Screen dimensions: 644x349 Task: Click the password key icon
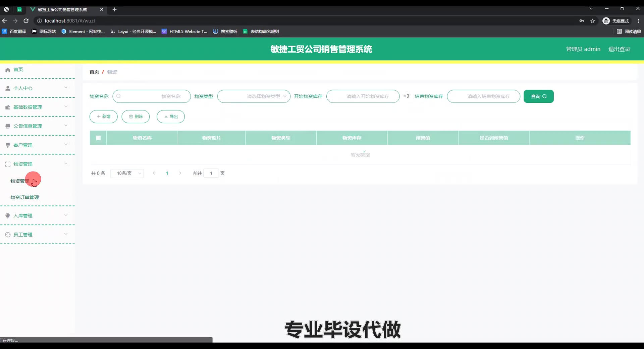tap(582, 21)
